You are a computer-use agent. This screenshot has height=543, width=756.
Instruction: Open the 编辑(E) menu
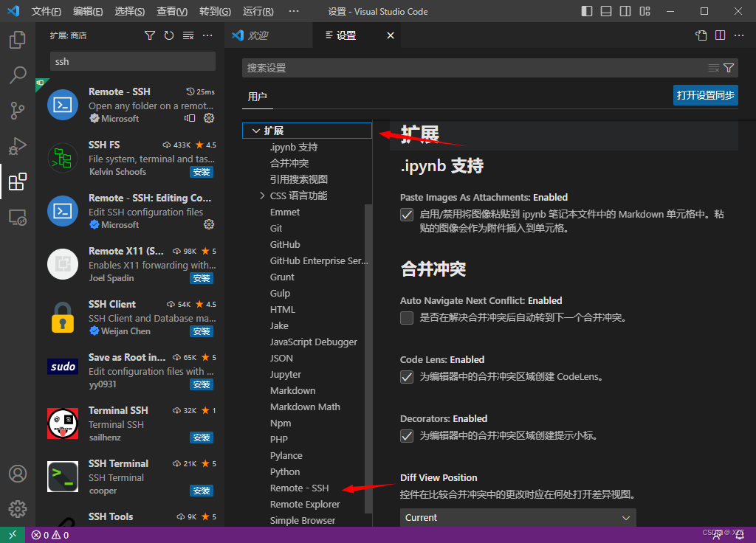[88, 11]
